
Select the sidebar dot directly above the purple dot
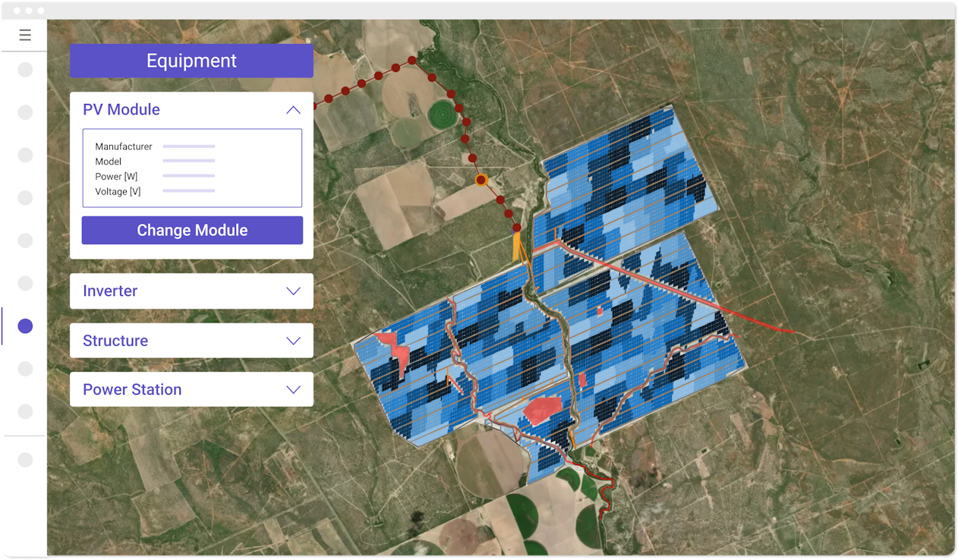point(25,283)
